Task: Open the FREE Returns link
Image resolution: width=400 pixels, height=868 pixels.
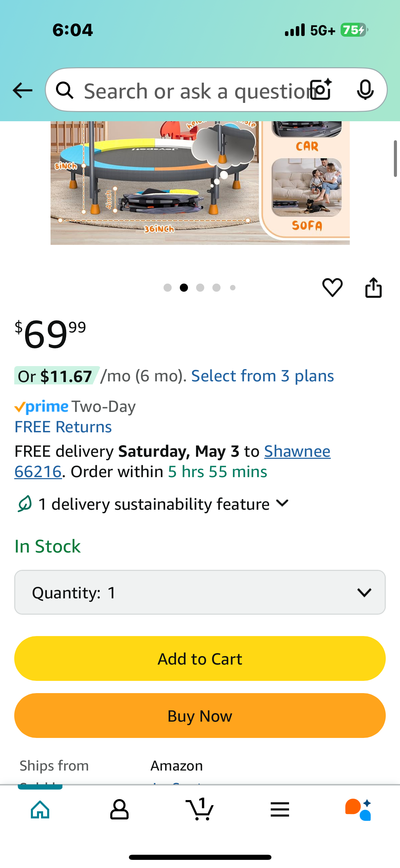Action: (x=63, y=427)
